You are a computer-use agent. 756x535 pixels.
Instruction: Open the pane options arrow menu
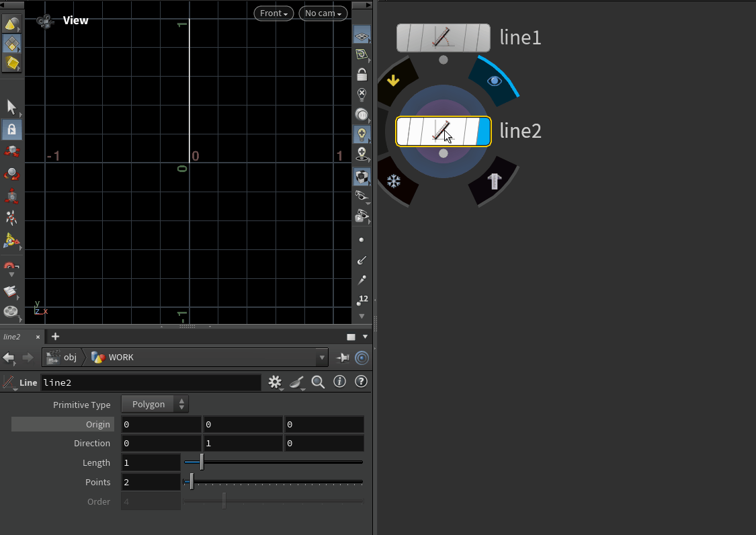365,337
